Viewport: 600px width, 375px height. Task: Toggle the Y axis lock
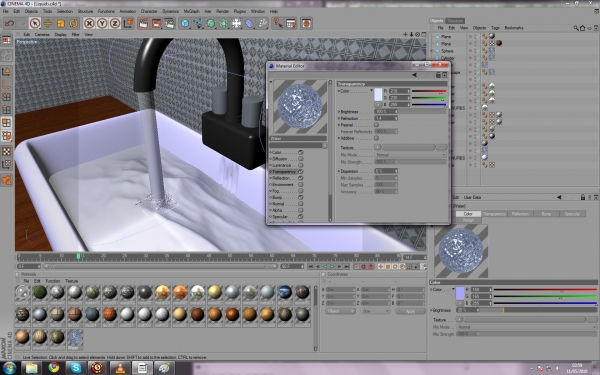pyautogui.click(x=102, y=23)
